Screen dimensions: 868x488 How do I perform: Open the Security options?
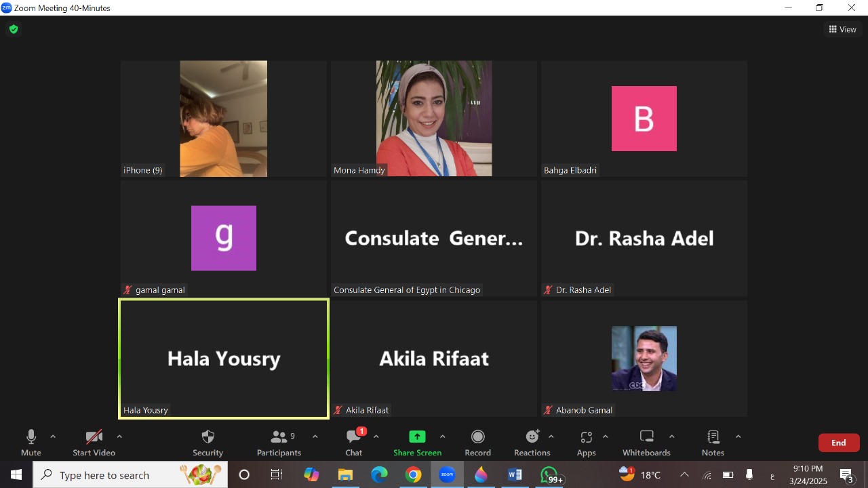coord(208,443)
